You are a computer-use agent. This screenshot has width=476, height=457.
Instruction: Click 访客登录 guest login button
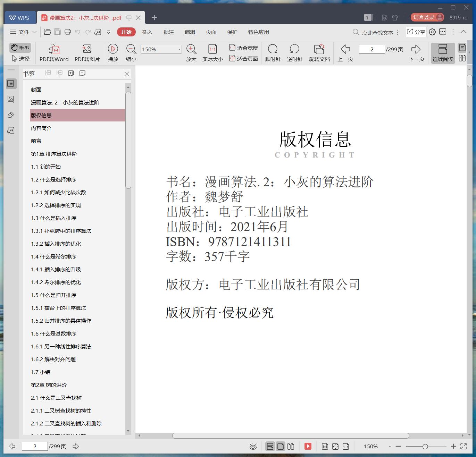pos(427,17)
